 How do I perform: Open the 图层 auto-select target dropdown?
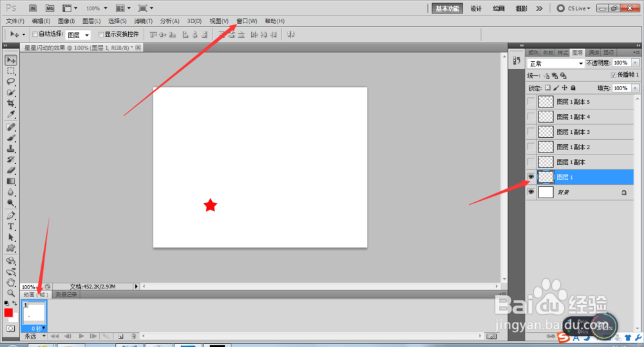point(78,35)
